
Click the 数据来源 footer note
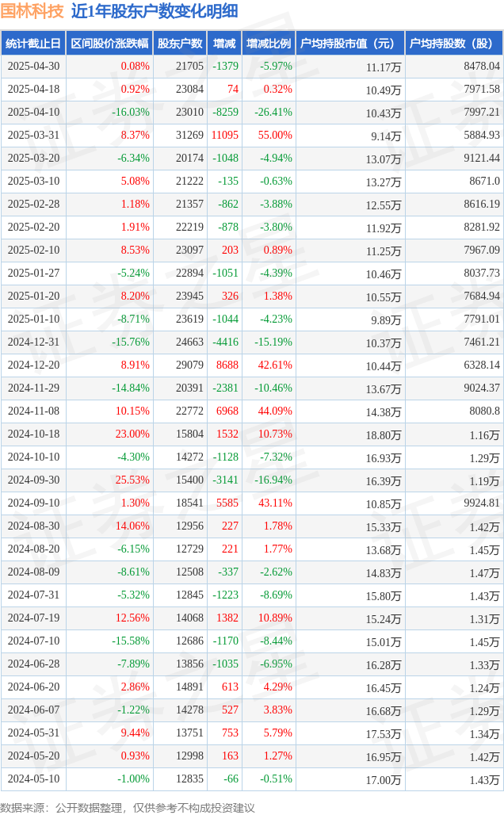128,808
